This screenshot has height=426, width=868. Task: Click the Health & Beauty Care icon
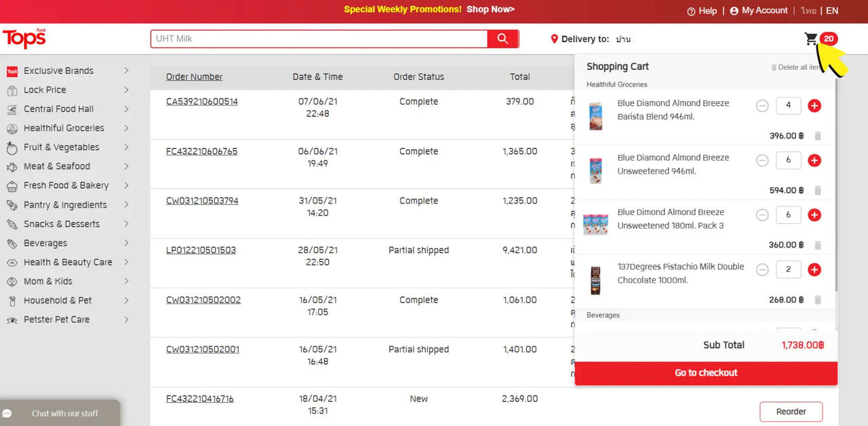tap(12, 263)
